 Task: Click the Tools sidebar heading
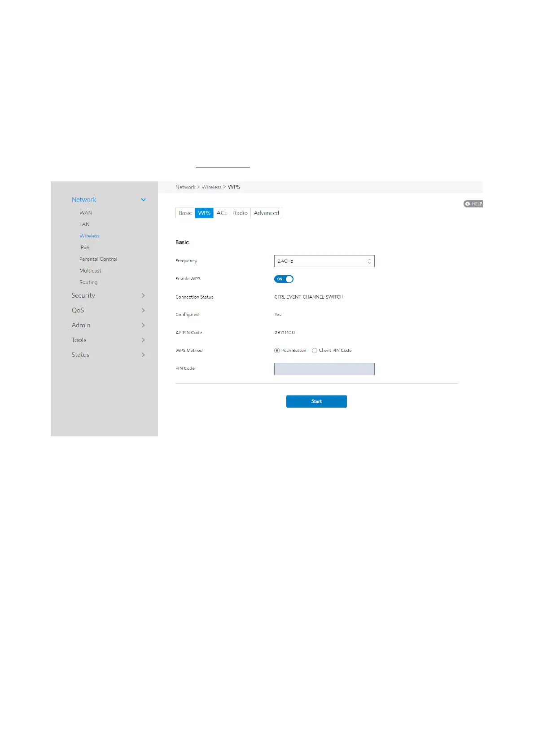coord(79,340)
